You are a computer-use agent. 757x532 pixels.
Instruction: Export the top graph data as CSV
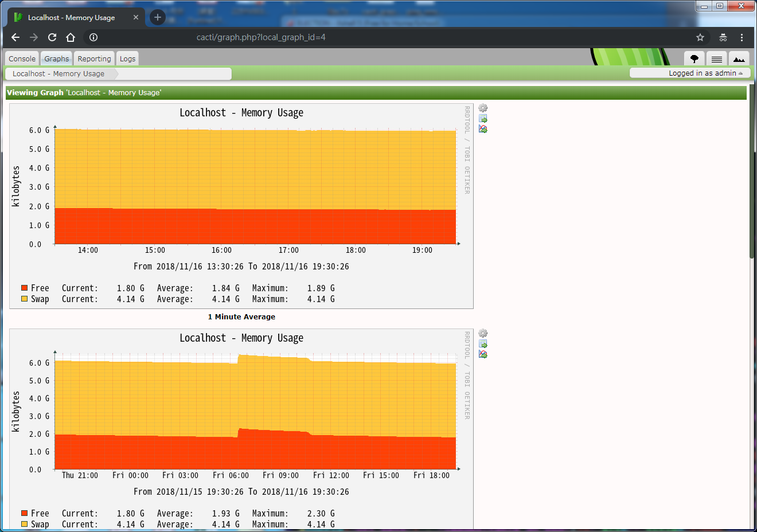pyautogui.click(x=483, y=118)
